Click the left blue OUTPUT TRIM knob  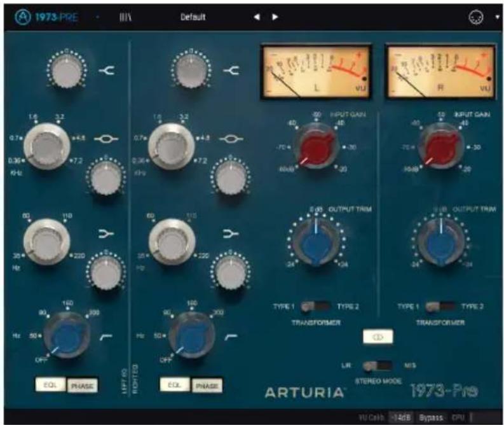pos(316,242)
